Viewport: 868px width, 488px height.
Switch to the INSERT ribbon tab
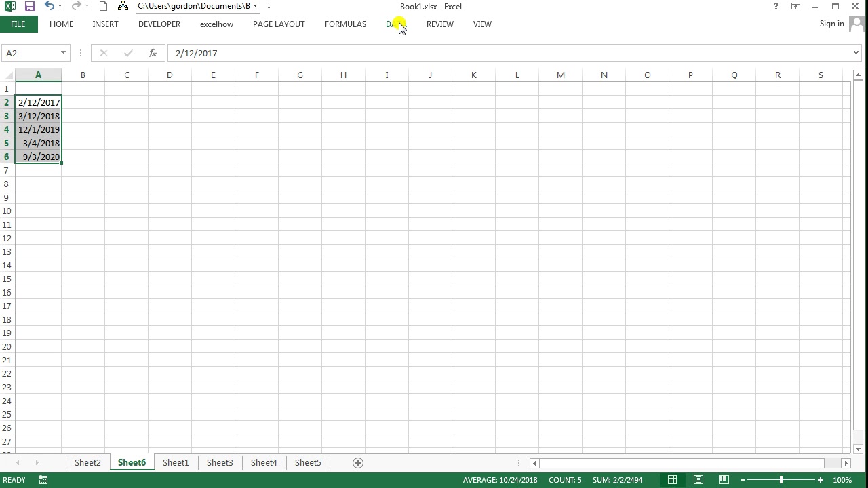105,24
